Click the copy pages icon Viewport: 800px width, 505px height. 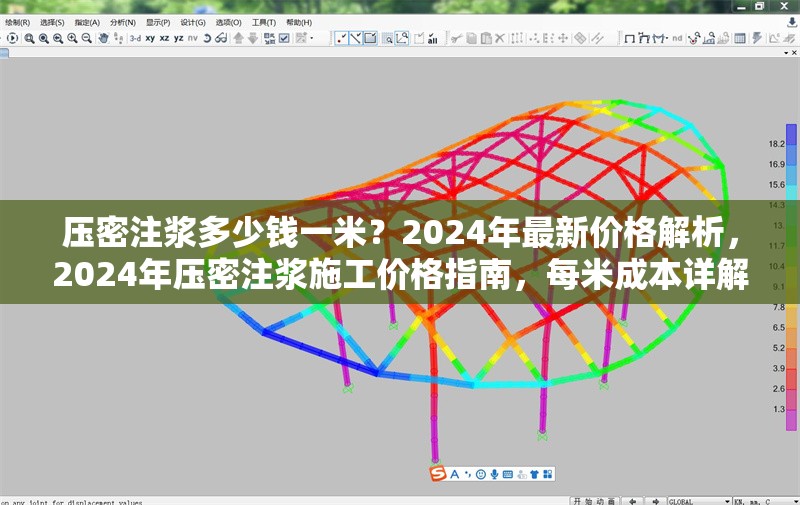(x=472, y=38)
